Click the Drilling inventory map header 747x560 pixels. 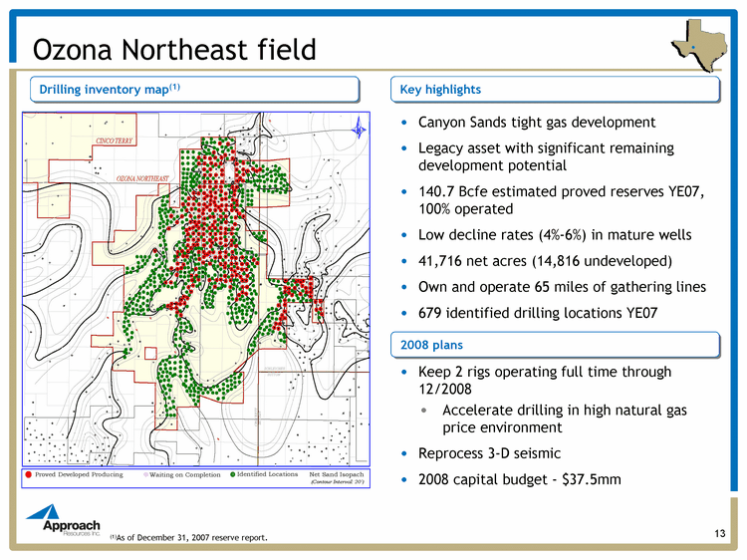(x=111, y=90)
